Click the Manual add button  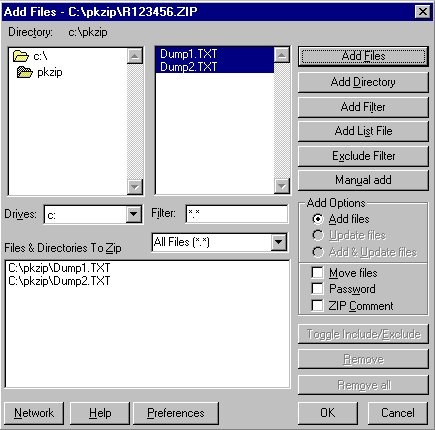click(363, 180)
